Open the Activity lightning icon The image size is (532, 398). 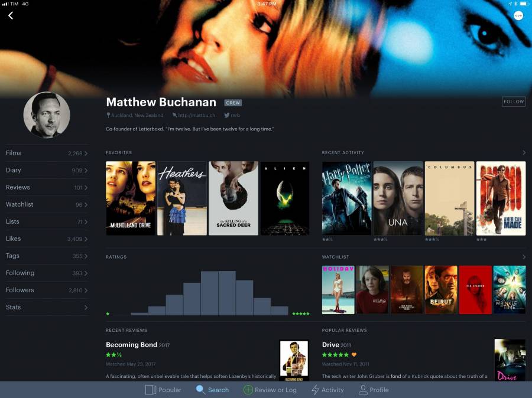pyautogui.click(x=315, y=390)
